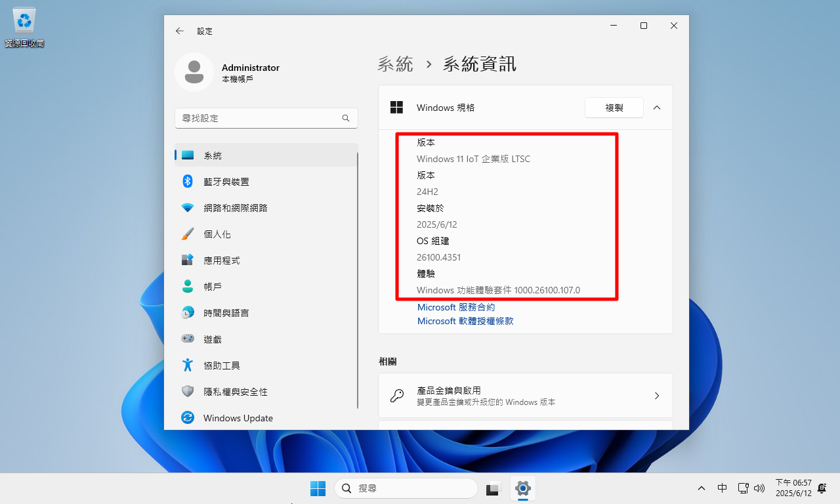Open the volume speaker tray icon

coord(760,488)
